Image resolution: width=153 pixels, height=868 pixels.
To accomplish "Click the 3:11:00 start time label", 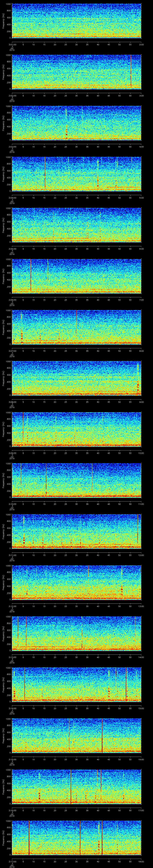I will pos(12,555).
